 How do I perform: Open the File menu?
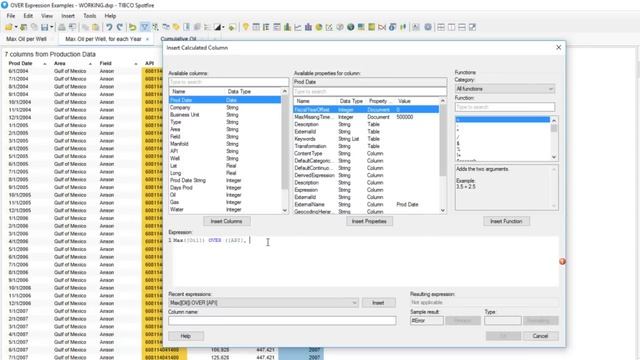point(11,16)
